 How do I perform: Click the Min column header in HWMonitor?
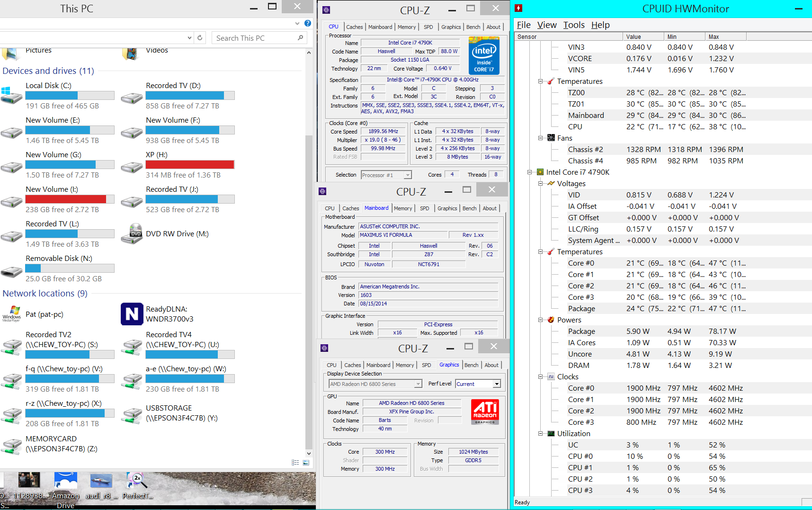684,37
